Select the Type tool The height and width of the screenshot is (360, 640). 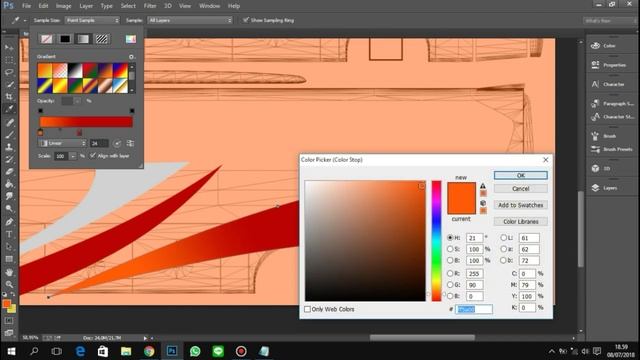click(9, 234)
